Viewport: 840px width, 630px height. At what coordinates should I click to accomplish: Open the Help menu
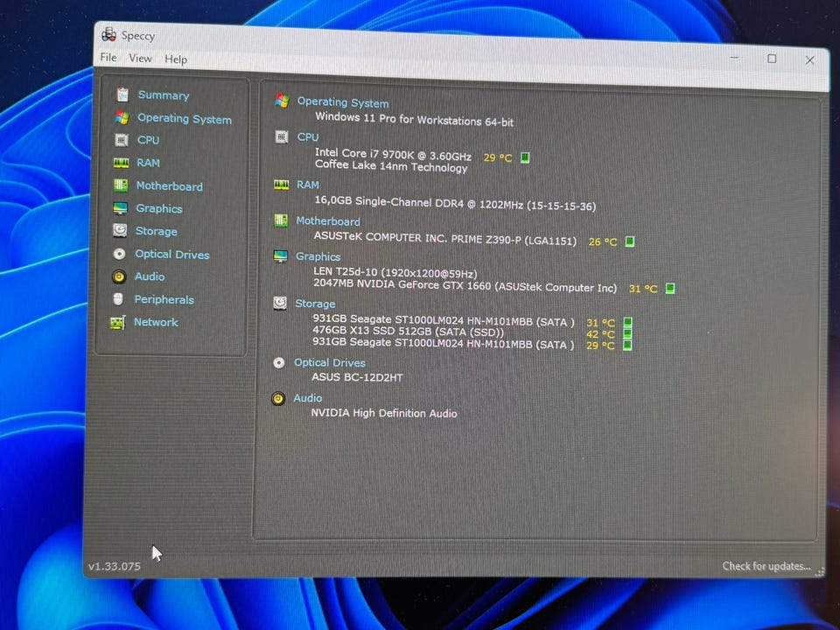point(176,59)
